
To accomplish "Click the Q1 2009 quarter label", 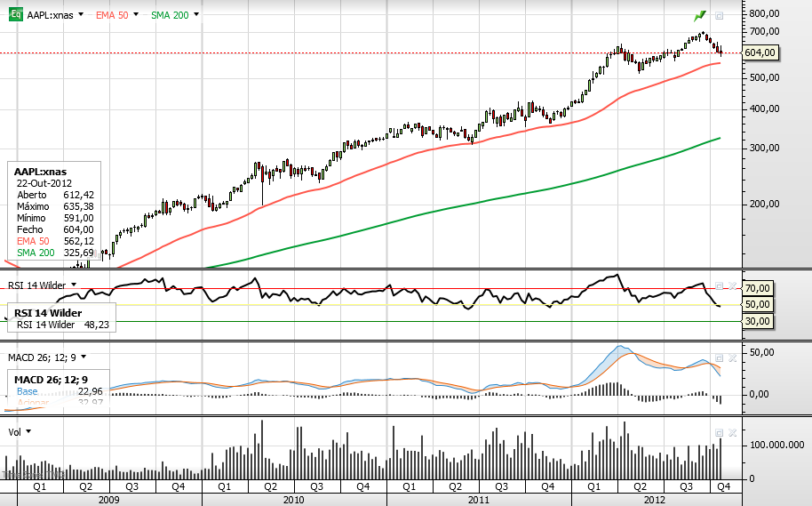I will (x=39, y=486).
